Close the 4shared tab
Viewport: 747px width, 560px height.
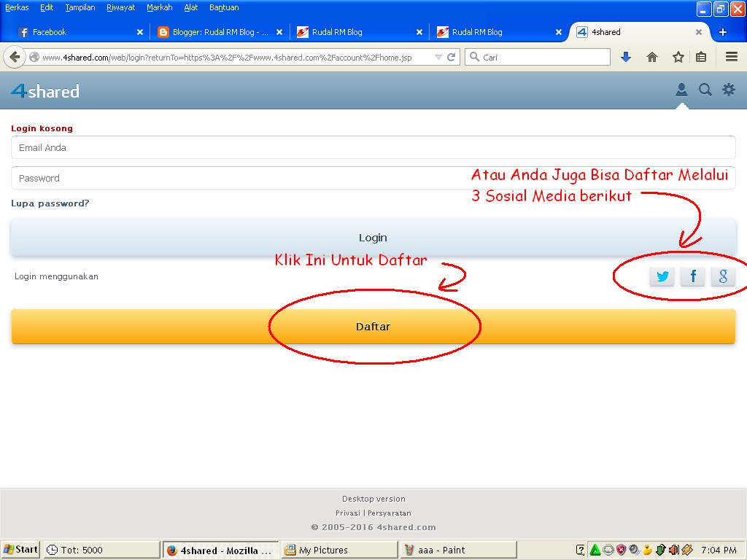click(698, 32)
